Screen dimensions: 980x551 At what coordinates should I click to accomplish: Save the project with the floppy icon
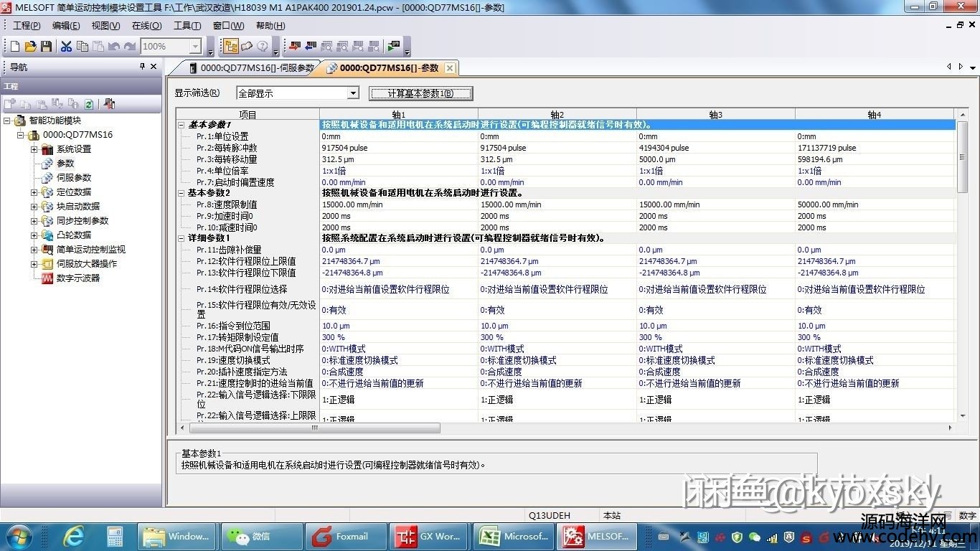[46, 46]
